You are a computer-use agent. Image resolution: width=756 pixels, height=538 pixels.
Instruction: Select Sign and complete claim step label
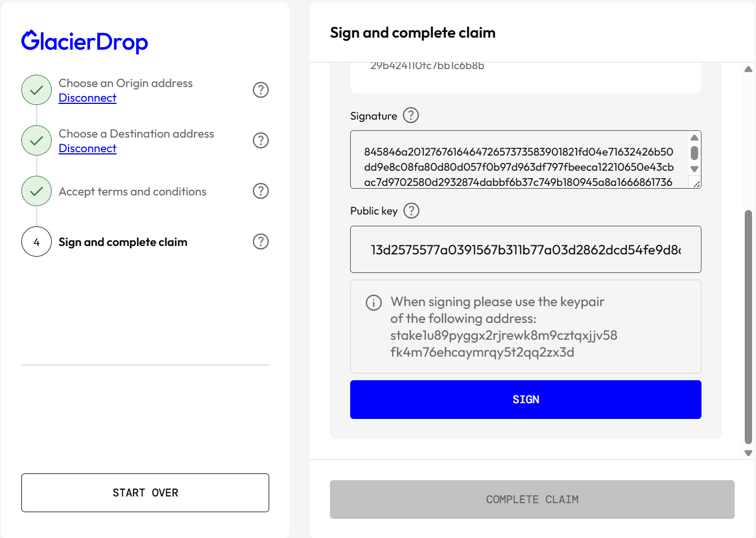[x=123, y=242]
